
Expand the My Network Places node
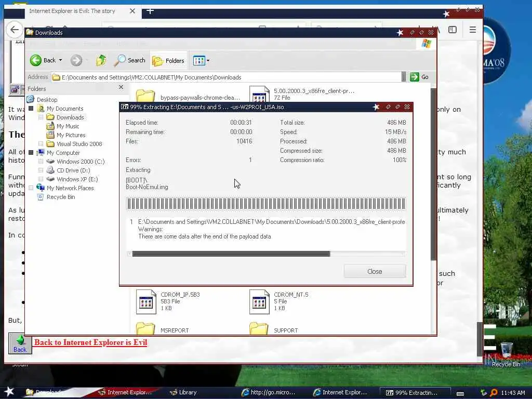31,188
